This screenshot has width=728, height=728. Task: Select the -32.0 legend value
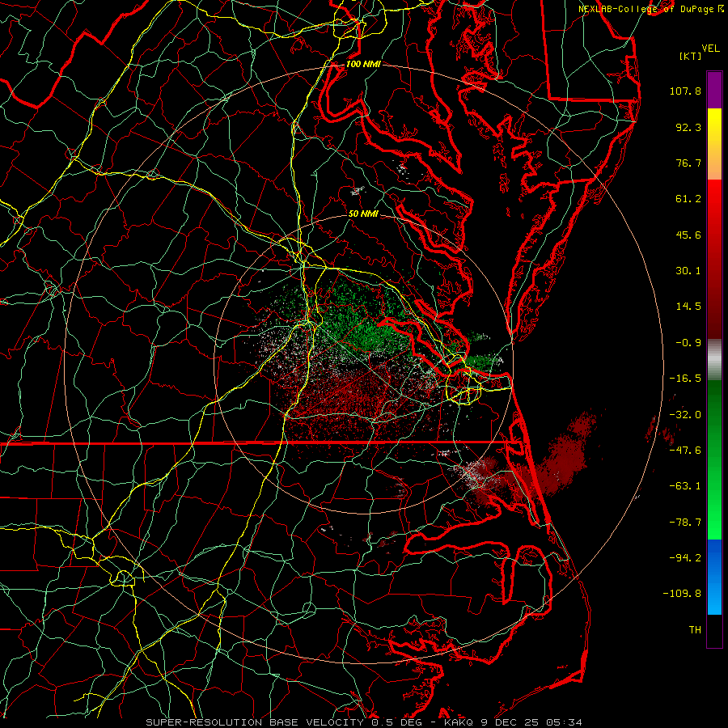point(685,415)
